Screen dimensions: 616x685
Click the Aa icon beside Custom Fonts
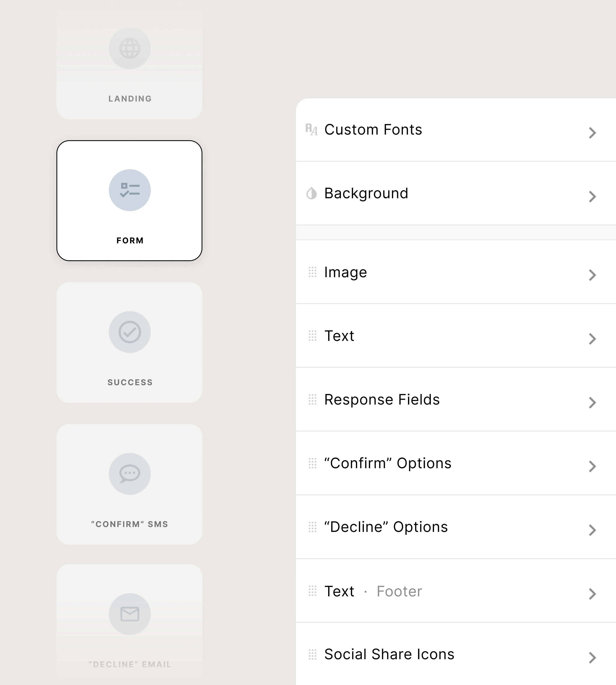pos(312,129)
